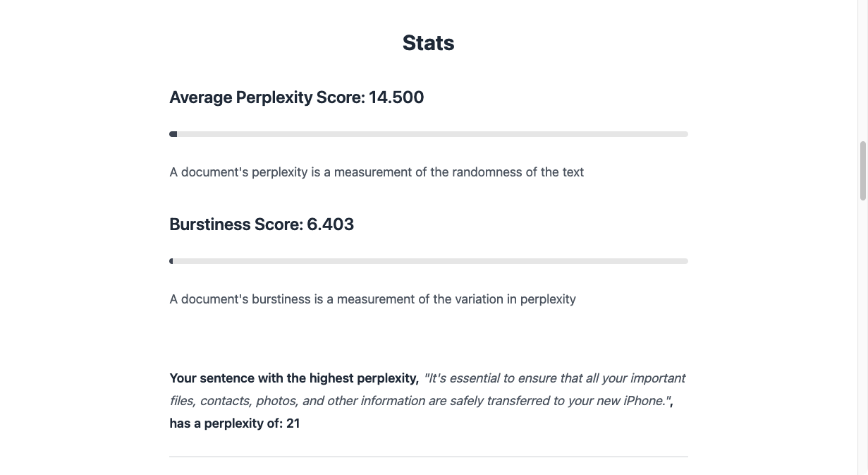Click the burstiness score progress bar
868x475 pixels.
[x=429, y=261]
